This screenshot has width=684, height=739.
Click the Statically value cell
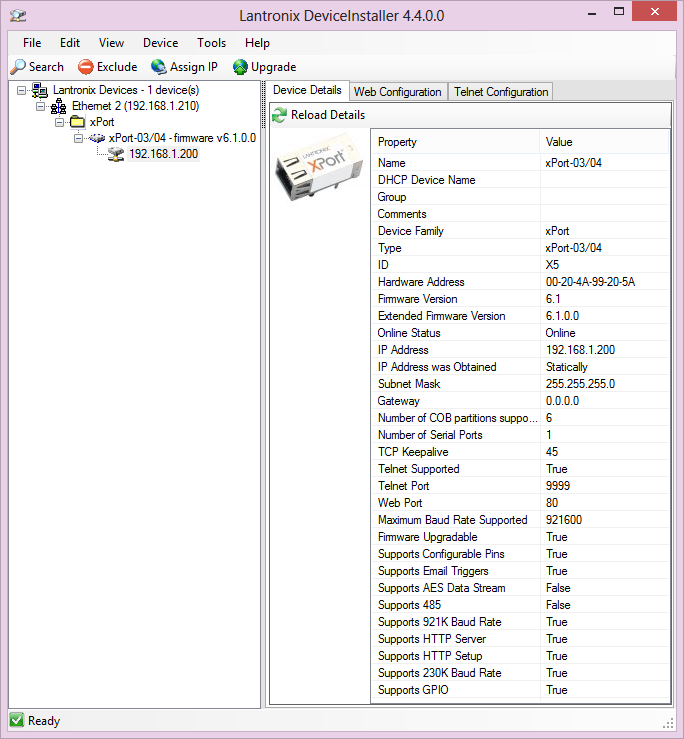(605, 367)
